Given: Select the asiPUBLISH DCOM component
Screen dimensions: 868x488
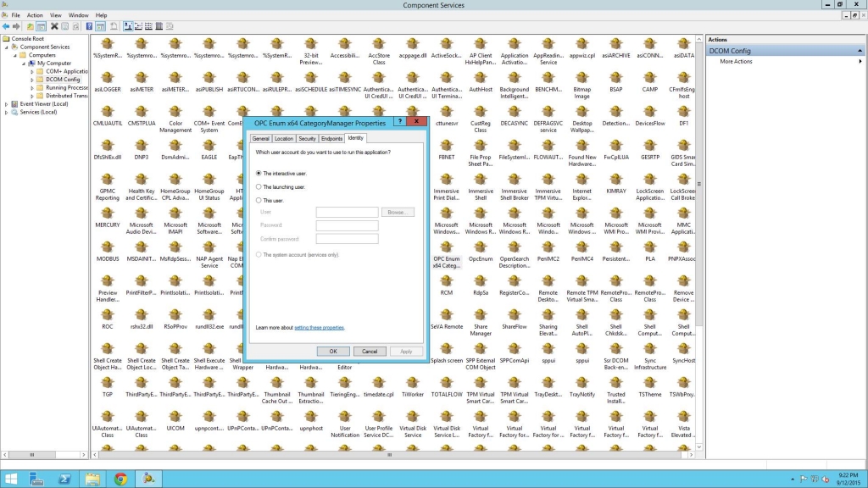Looking at the screenshot, I should tap(209, 82).
